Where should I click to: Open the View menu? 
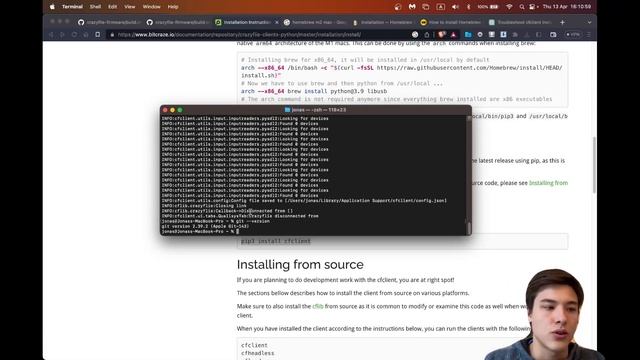point(130,7)
